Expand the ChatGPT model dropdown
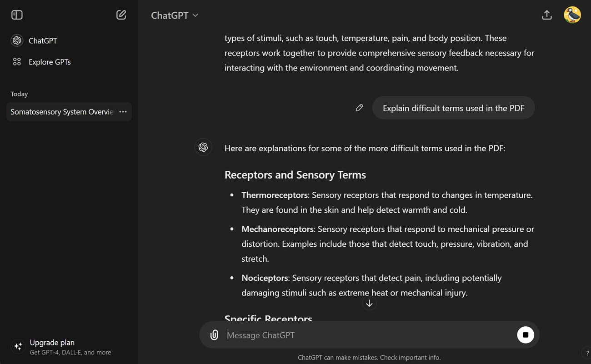The height and width of the screenshot is (364, 591). click(175, 15)
